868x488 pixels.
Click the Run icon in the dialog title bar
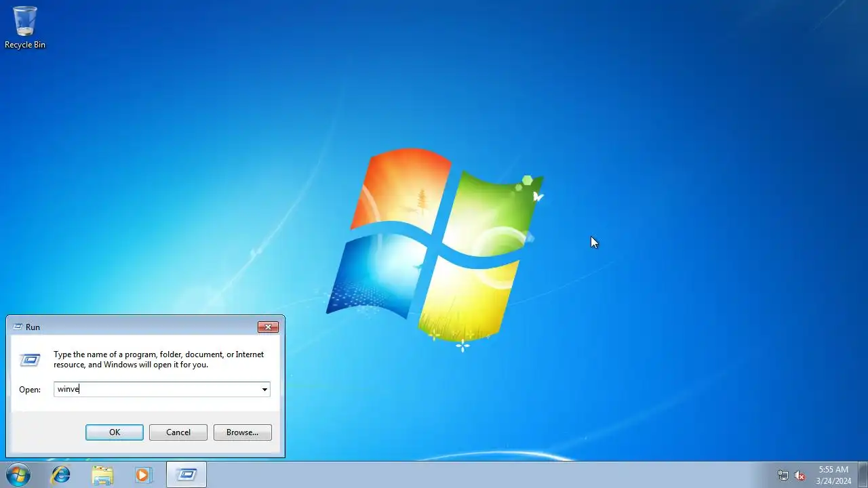click(x=18, y=327)
